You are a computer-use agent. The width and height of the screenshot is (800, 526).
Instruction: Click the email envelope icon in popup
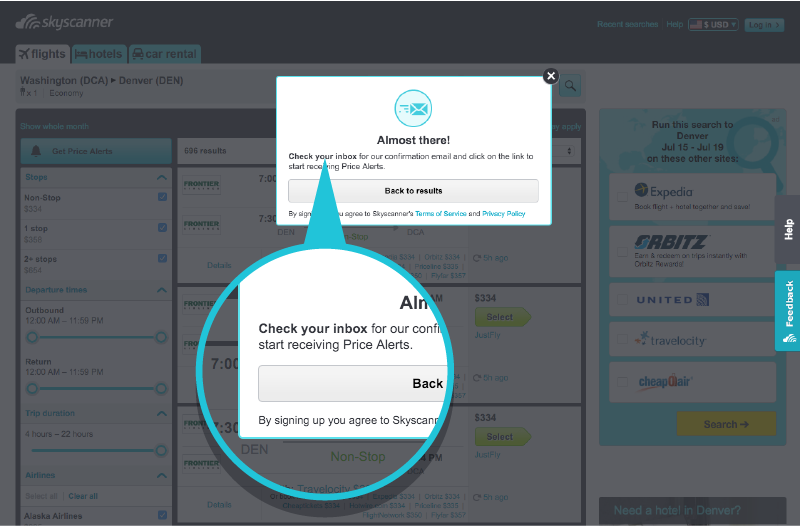click(413, 109)
